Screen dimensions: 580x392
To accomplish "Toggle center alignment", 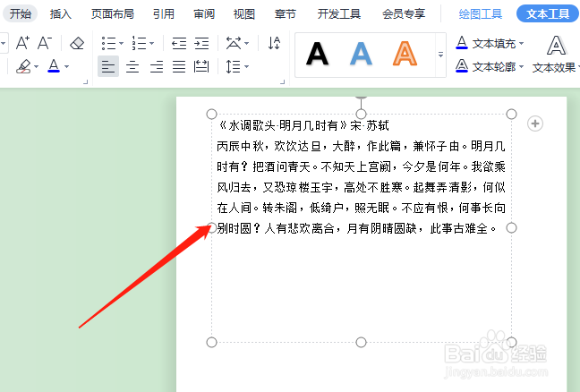I will (132, 66).
